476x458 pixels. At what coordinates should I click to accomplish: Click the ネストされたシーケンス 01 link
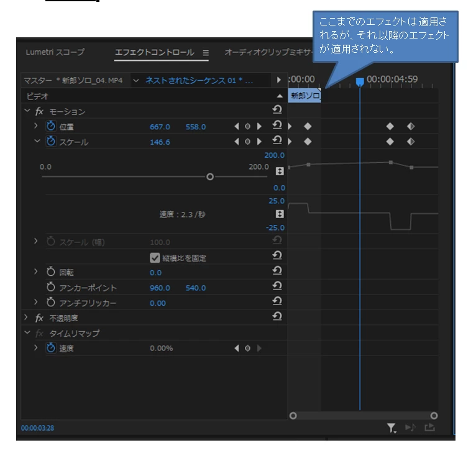click(x=199, y=80)
